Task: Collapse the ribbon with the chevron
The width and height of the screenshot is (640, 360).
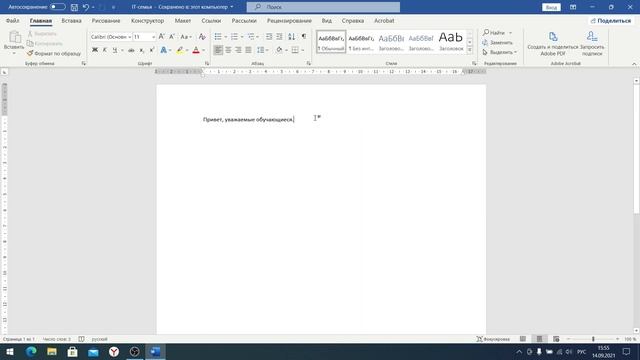Action: [x=634, y=64]
